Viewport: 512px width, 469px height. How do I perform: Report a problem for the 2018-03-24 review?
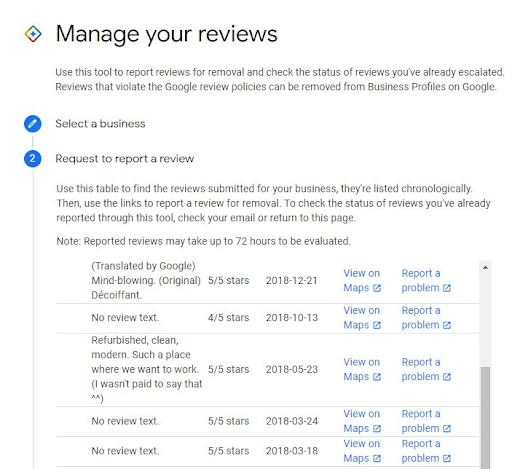tap(426, 421)
